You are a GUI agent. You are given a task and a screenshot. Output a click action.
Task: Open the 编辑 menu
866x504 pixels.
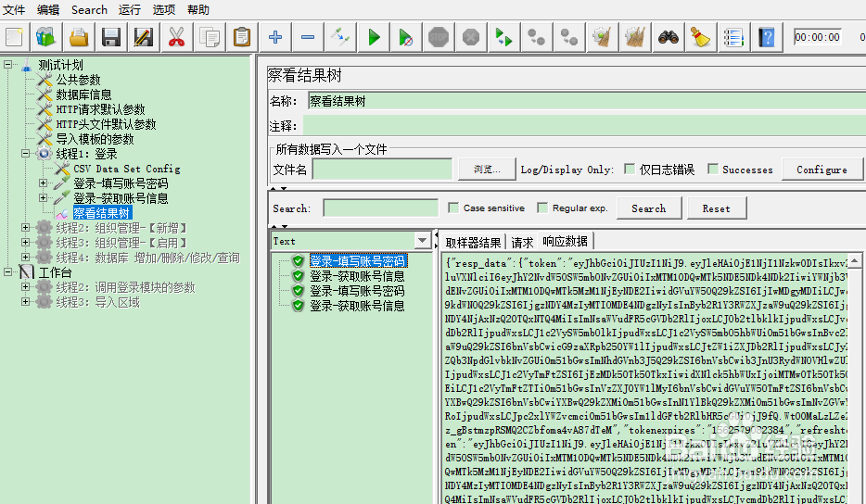[x=48, y=9]
